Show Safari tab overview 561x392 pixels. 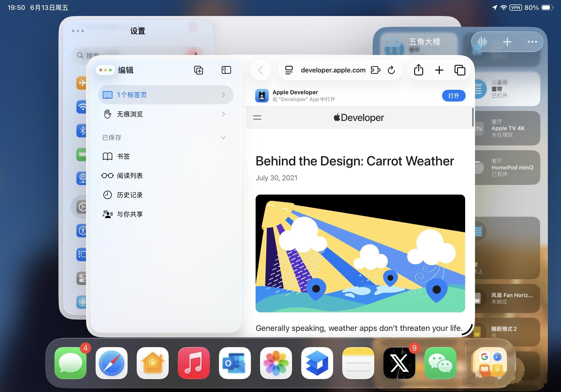pos(460,70)
